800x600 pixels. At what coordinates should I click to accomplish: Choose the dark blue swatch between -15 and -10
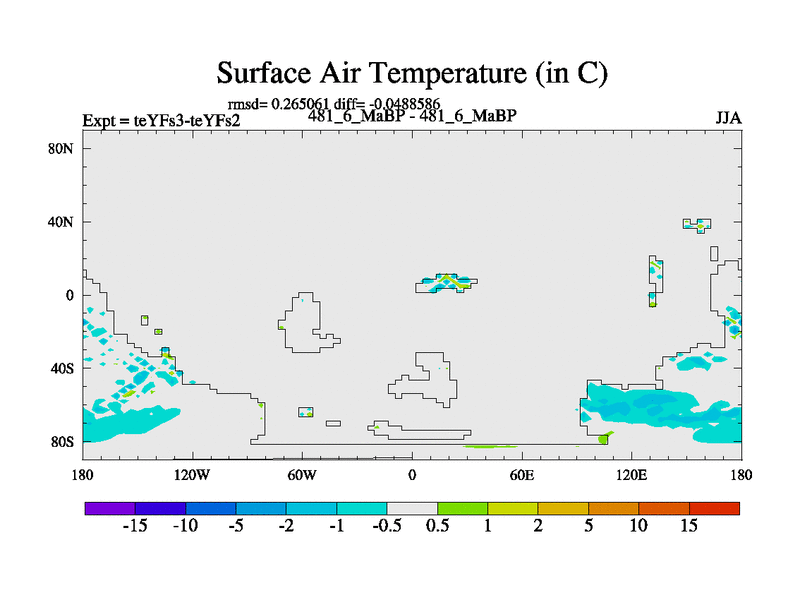click(160, 508)
